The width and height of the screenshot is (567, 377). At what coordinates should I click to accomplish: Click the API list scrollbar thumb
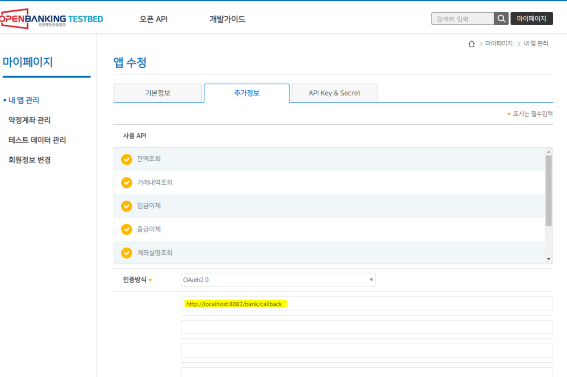click(x=549, y=190)
